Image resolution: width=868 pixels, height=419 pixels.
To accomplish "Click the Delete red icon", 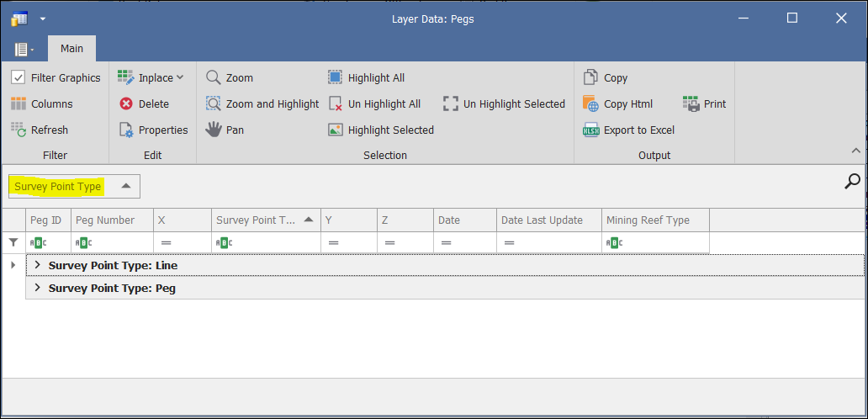I will tap(126, 103).
